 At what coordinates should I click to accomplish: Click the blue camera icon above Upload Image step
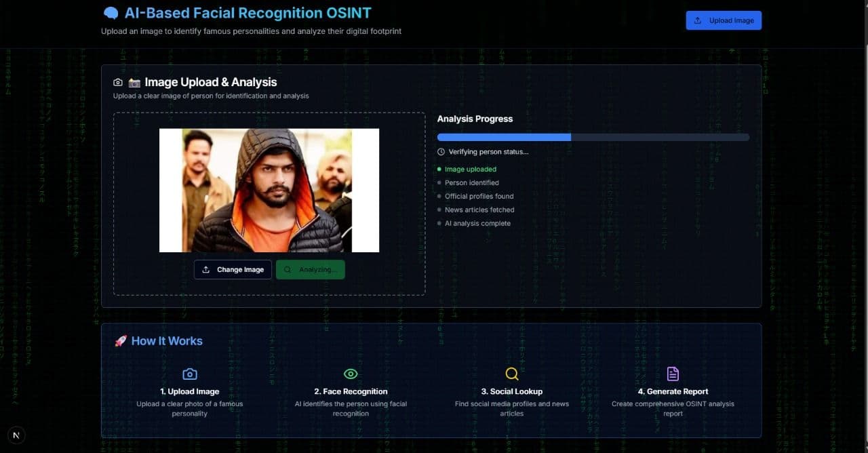click(x=190, y=374)
